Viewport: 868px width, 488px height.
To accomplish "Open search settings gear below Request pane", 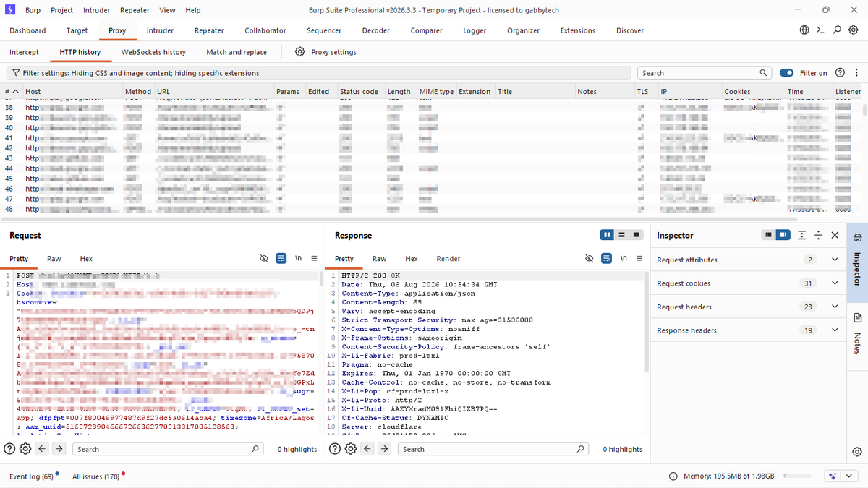I will click(25, 449).
